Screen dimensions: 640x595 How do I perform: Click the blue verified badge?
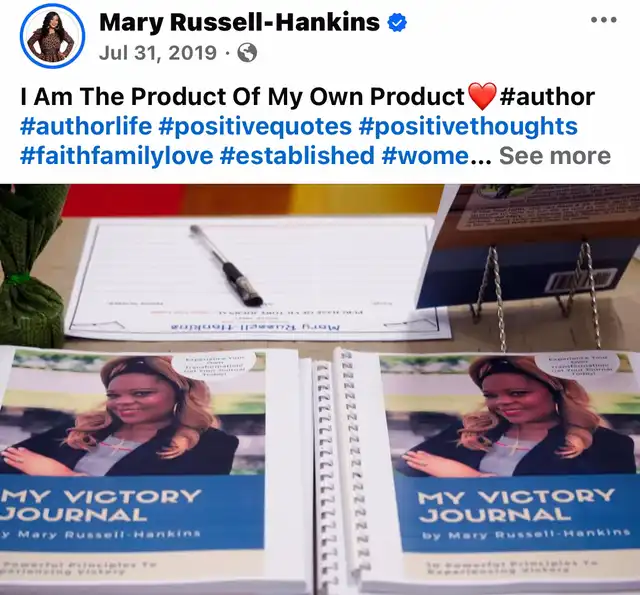397,22
